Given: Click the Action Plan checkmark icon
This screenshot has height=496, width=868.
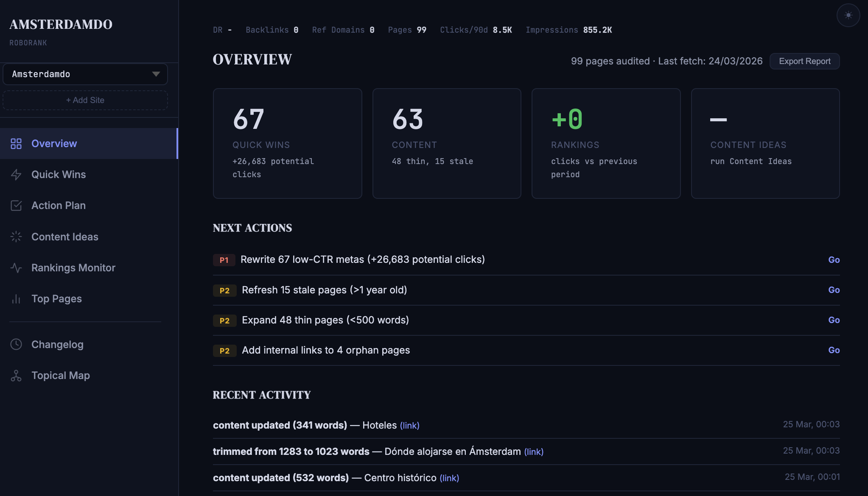Looking at the screenshot, I should (x=16, y=206).
